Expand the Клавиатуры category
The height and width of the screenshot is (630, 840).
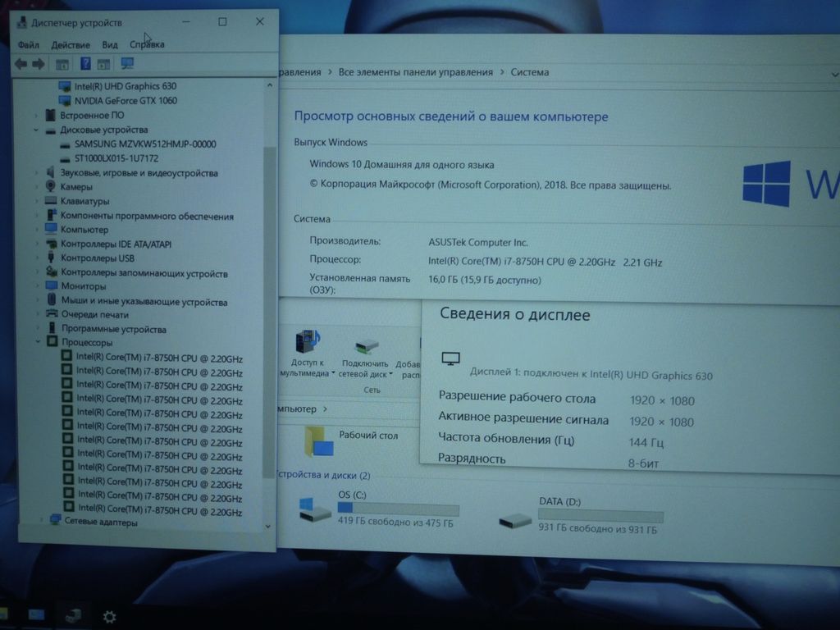(38, 201)
